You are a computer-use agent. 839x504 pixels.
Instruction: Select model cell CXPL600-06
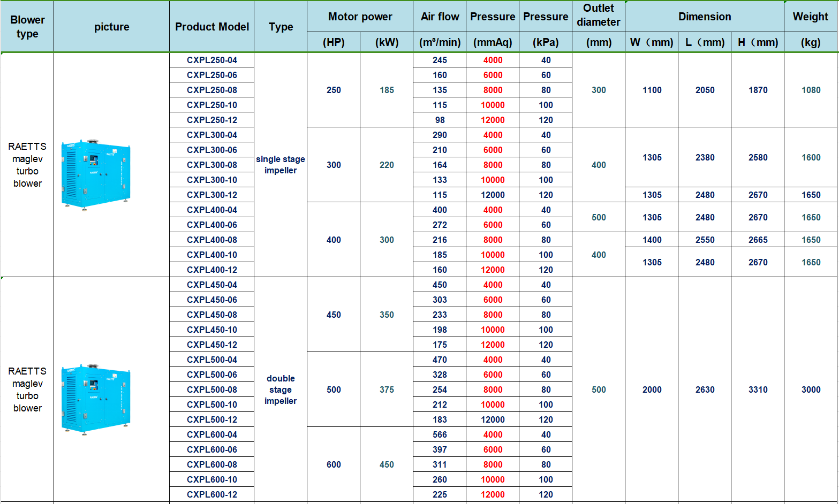coord(212,449)
